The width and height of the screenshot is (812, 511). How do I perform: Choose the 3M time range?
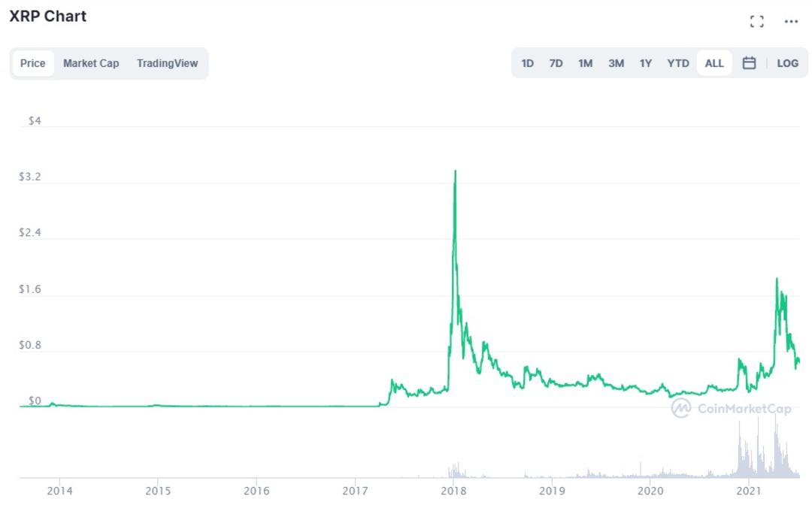pyautogui.click(x=616, y=63)
